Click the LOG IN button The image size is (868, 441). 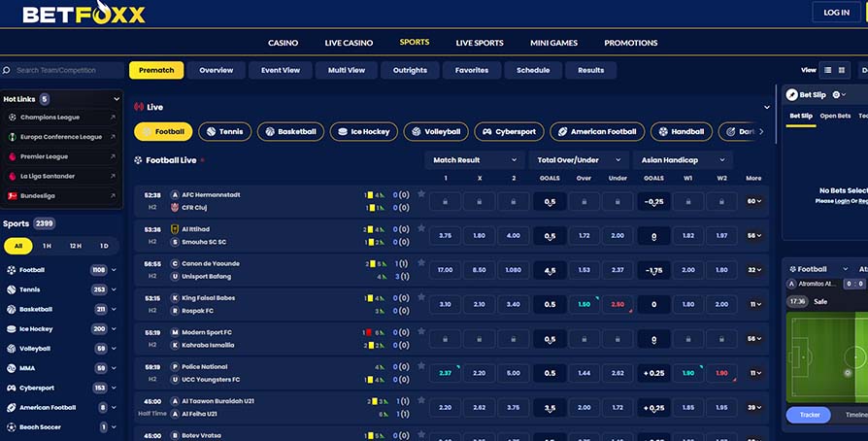tap(836, 13)
